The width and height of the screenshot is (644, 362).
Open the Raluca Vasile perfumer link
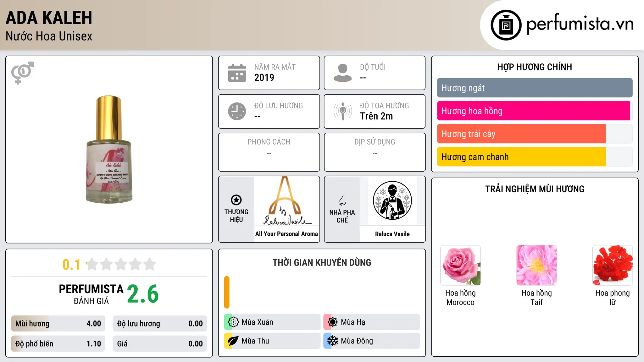392,234
